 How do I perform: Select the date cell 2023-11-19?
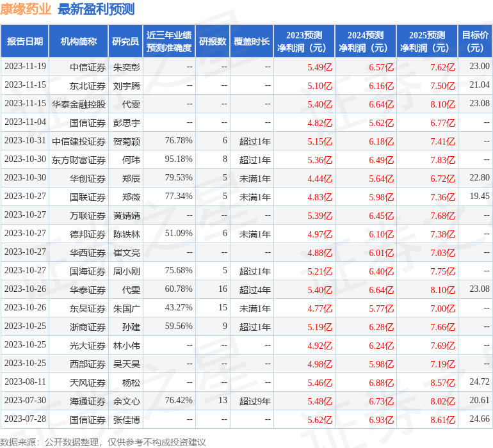click(25, 67)
